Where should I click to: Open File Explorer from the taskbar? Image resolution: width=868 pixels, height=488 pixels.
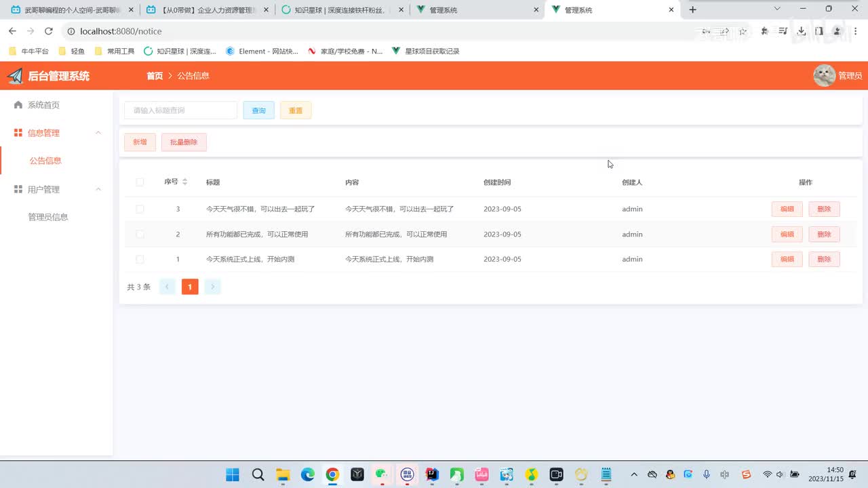(x=282, y=474)
